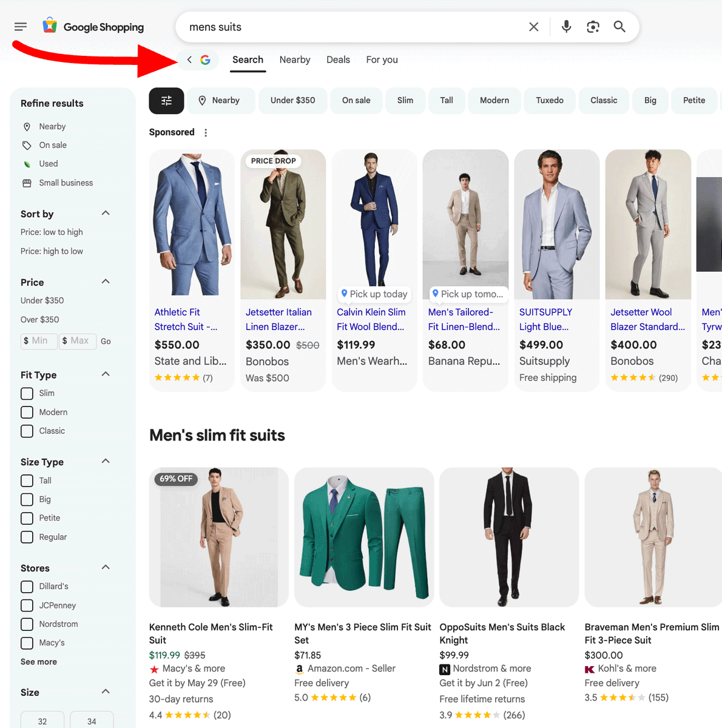722x728 pixels.
Task: Collapse the Fit Type section
Action: point(106,374)
